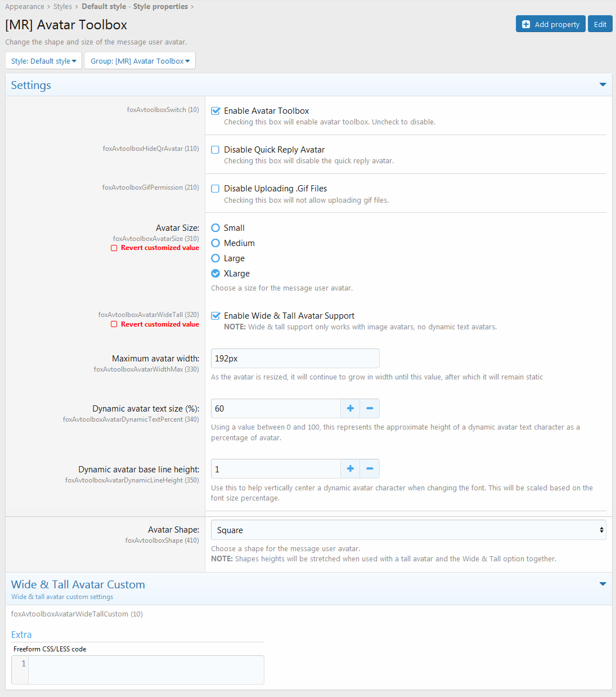Screen dimensions: 616x697
Task: Check Disable Quick Reply Avatar
Action: click(215, 150)
